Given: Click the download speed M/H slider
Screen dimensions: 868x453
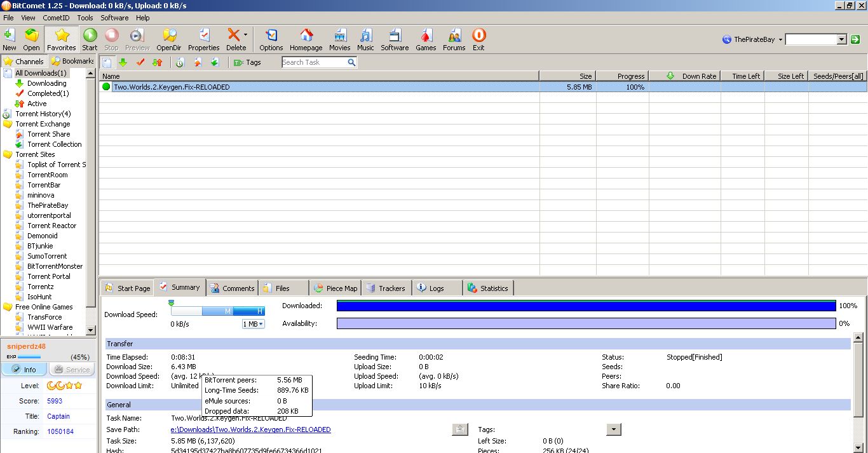Looking at the screenshot, I should coord(217,311).
